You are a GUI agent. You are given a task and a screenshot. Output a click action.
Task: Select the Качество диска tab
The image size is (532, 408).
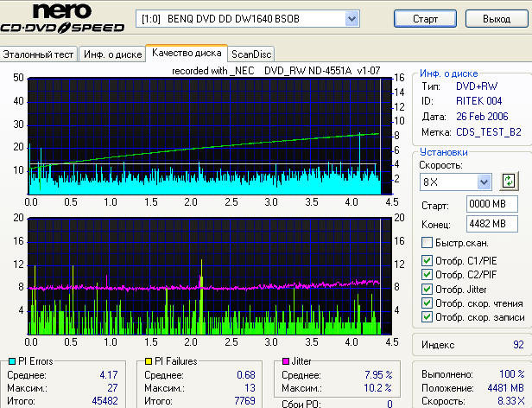click(187, 53)
